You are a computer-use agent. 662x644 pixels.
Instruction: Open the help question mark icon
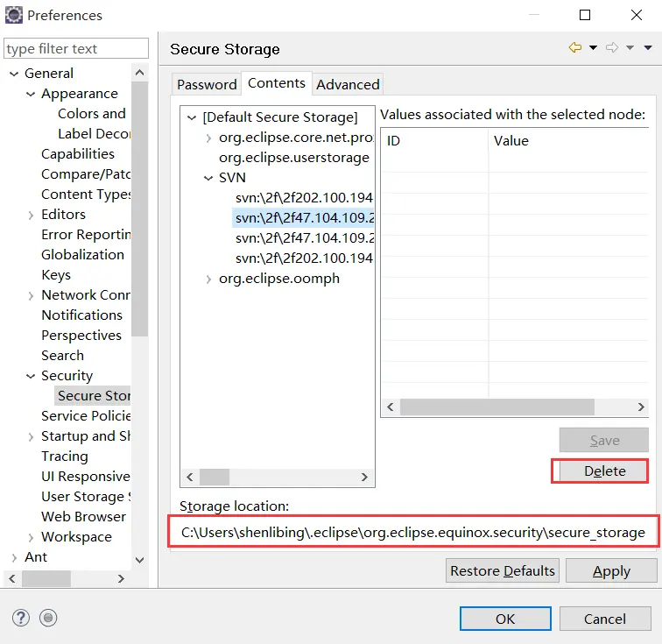[21, 619]
